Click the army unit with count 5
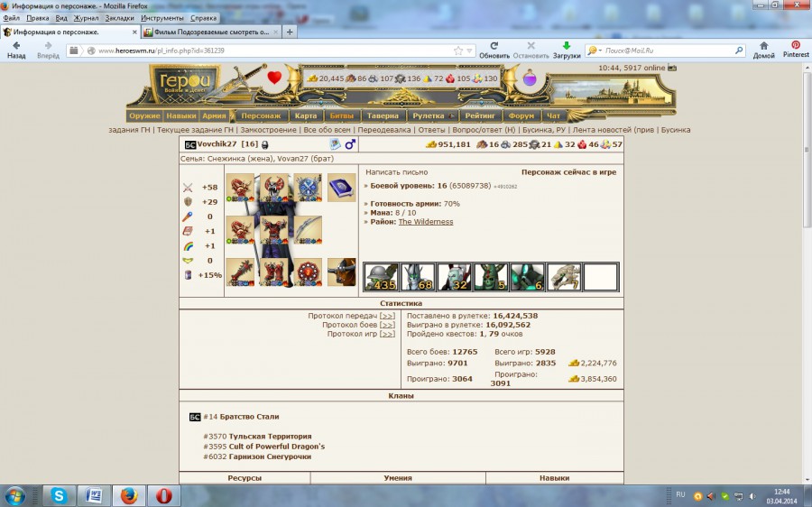Screen dimensions: 812x507 click(x=491, y=277)
